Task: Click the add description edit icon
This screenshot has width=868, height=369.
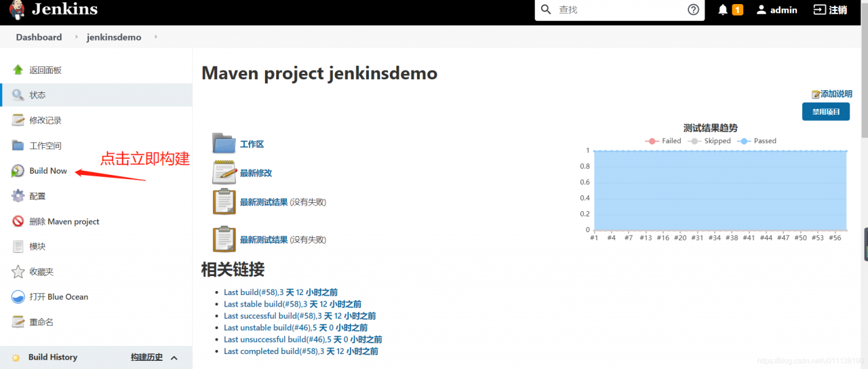Action: [x=816, y=94]
